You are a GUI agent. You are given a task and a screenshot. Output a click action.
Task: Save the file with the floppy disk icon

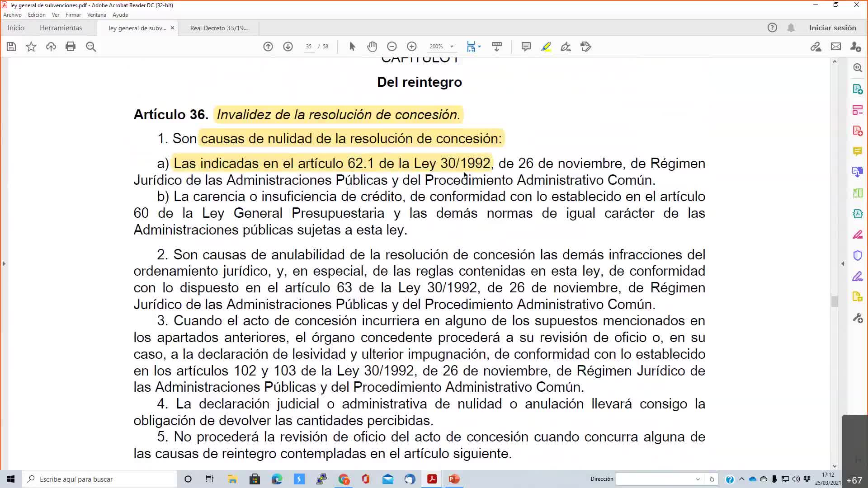pos(11,47)
